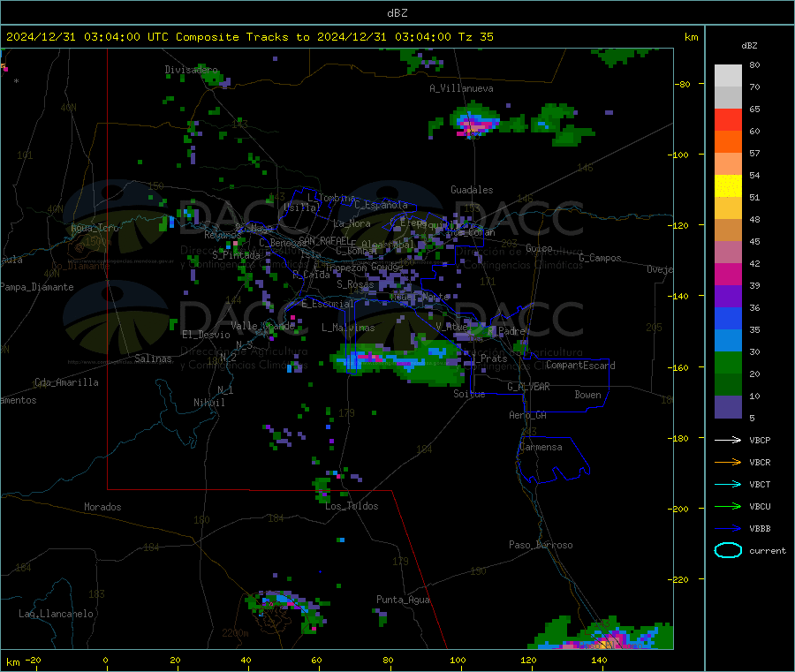Click the 'Guadales' map label
The width and height of the screenshot is (795, 672).
pos(472,190)
